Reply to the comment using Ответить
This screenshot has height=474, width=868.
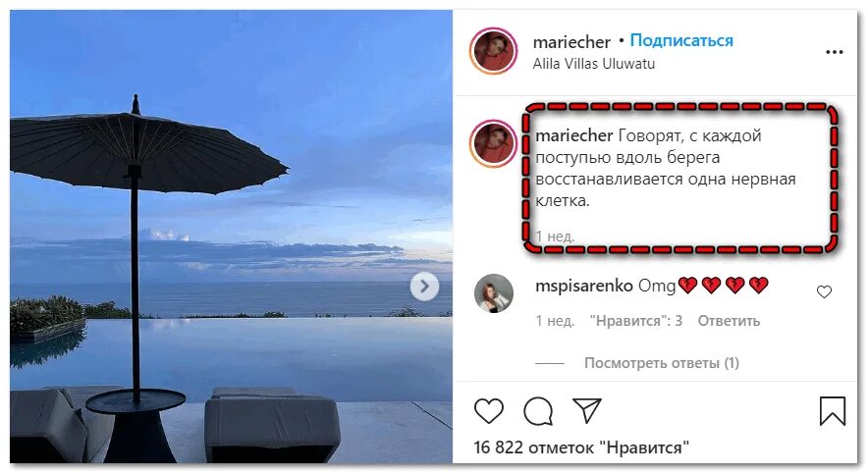click(x=729, y=321)
